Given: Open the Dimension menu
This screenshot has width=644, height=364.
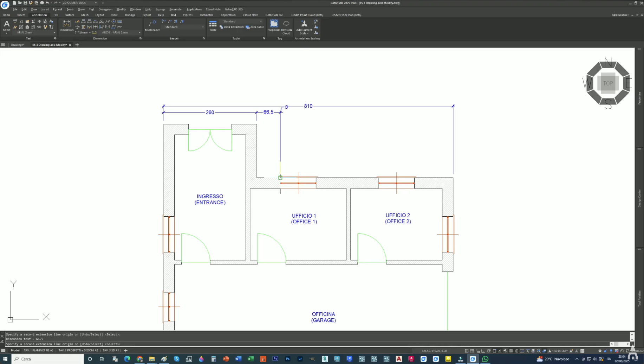Looking at the screenshot, I should point(105,9).
